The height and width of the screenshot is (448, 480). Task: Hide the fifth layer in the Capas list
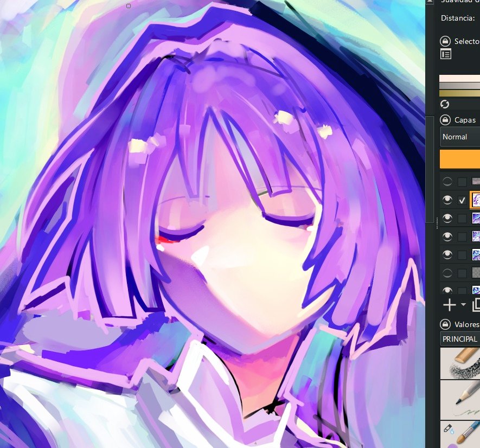point(447,255)
